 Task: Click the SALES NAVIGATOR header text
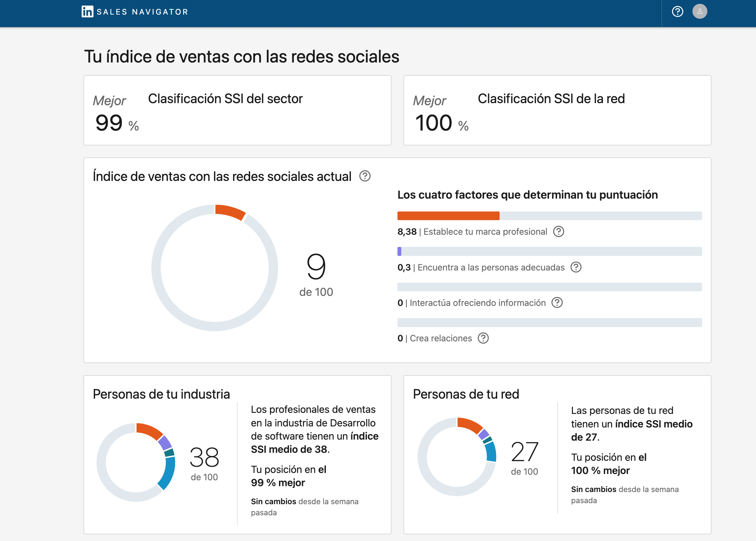pos(142,12)
